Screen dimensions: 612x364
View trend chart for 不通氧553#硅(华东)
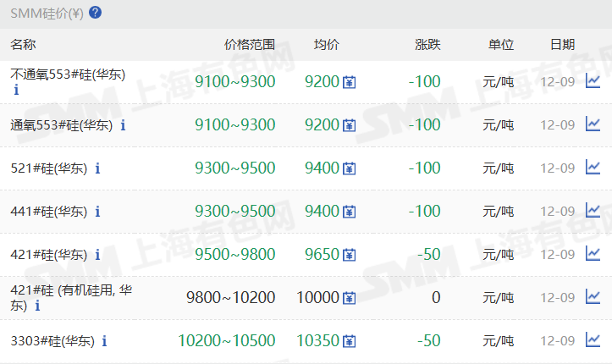point(593,80)
